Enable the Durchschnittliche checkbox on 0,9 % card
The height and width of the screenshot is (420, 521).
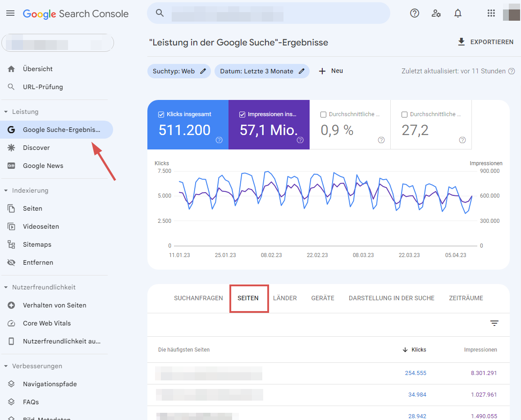[x=323, y=114]
